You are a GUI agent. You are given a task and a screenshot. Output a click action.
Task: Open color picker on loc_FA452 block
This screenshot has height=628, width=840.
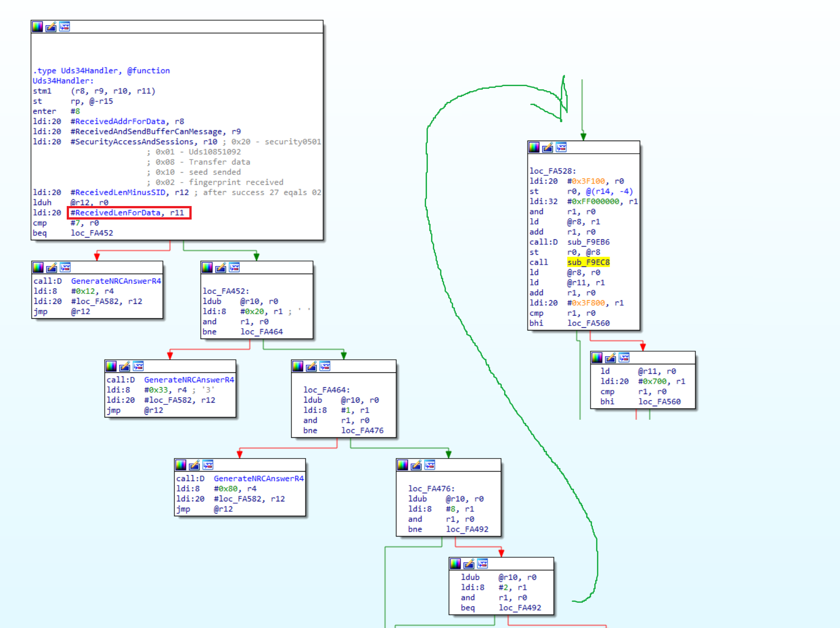point(207,267)
